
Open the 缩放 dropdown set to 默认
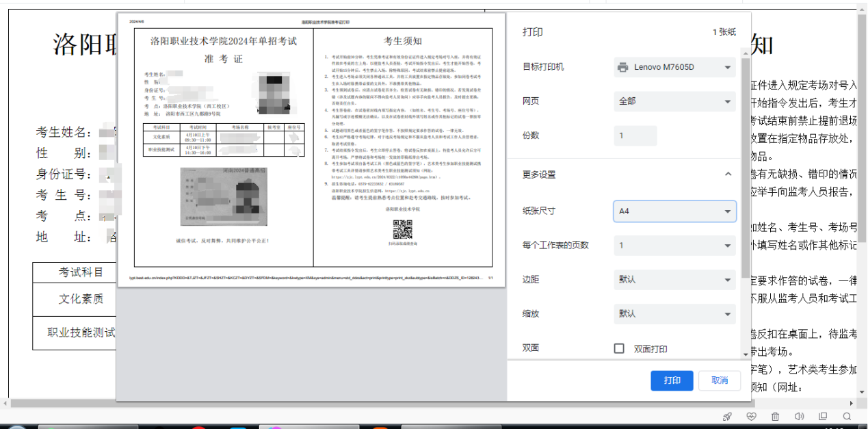pyautogui.click(x=674, y=313)
